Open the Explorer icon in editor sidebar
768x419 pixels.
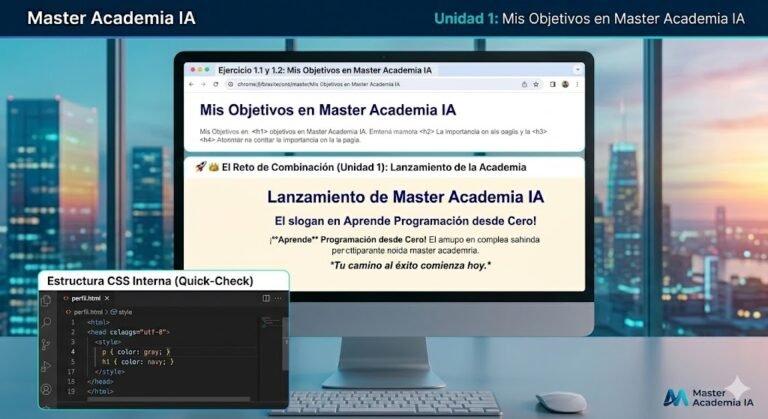click(x=47, y=300)
